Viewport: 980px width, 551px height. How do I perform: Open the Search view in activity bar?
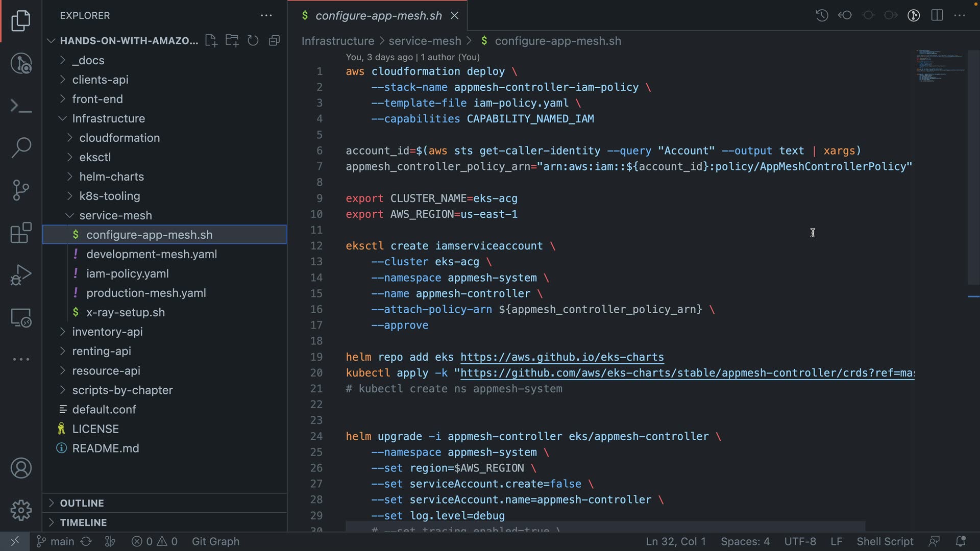[x=21, y=147]
